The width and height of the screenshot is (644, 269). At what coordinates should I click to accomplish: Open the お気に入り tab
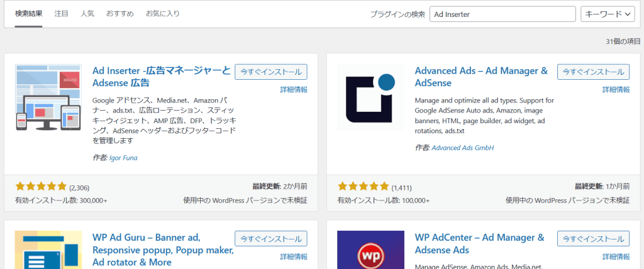coord(162,13)
